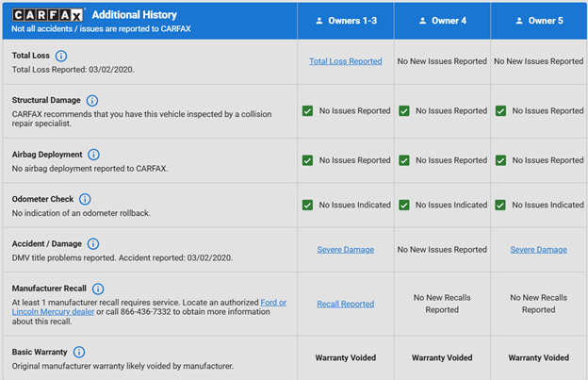Click 'No Issues Indicated' text under Owner 5
588x380 pixels.
point(547,205)
